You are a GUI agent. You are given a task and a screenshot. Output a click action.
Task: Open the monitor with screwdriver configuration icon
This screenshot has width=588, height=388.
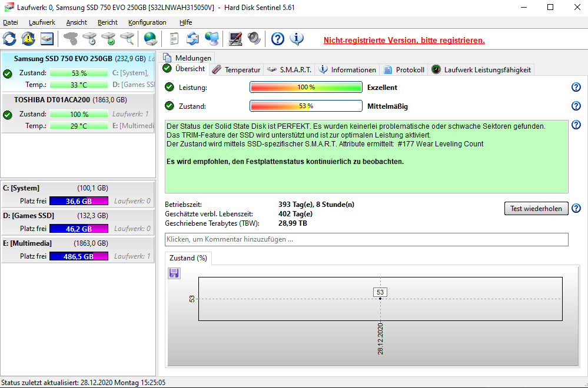[x=235, y=39]
